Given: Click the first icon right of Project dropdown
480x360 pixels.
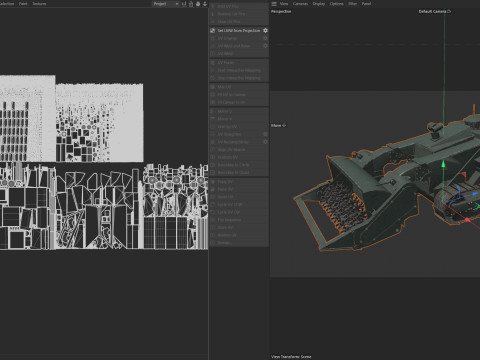Looking at the screenshot, I should 184,4.
